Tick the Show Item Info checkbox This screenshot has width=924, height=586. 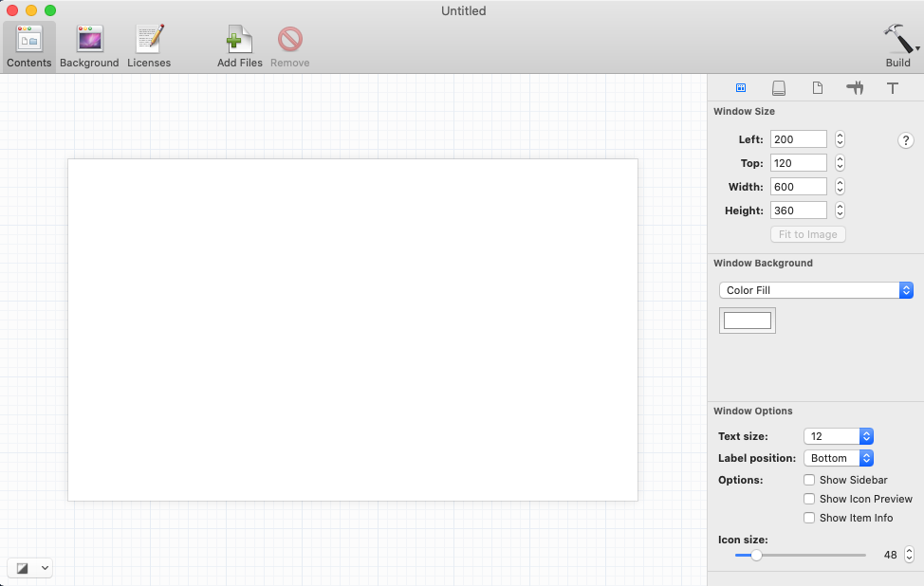[809, 518]
